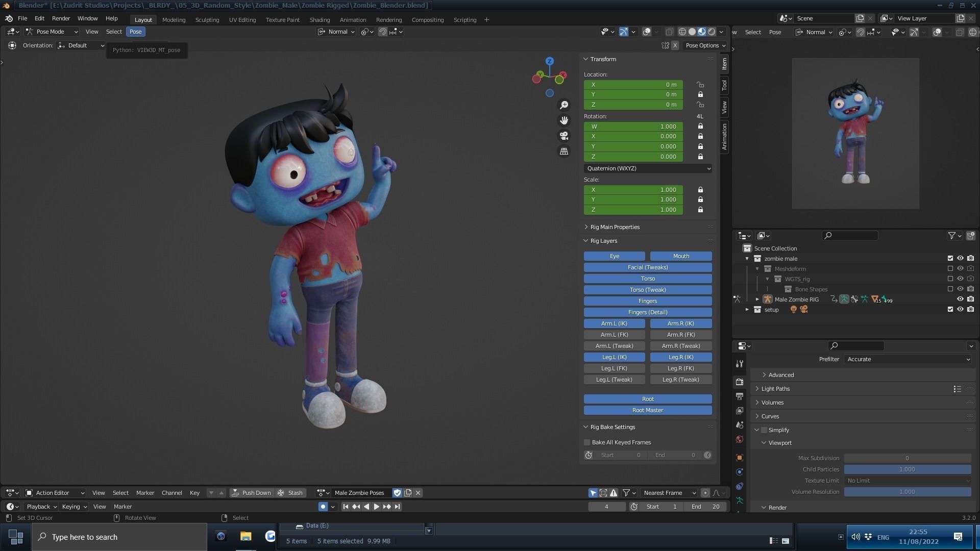The height and width of the screenshot is (551, 980).
Task: Jump to last frame in timeline
Action: (x=398, y=507)
